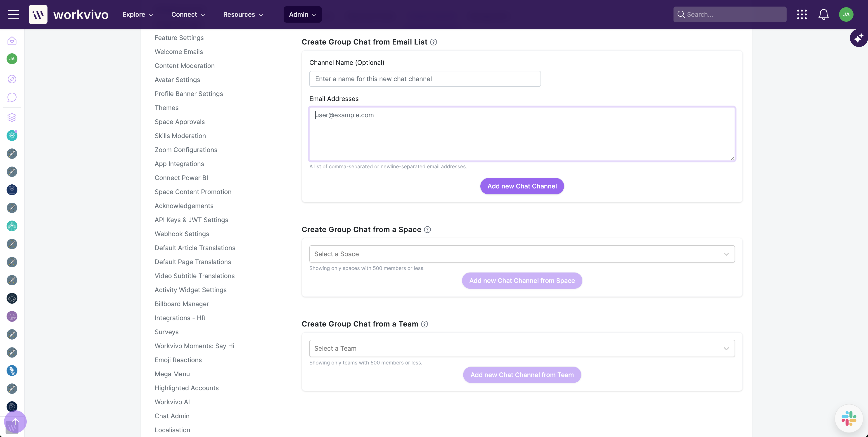This screenshot has width=868, height=437.
Task: Click Add new Chat Channel from Space
Action: (522, 281)
